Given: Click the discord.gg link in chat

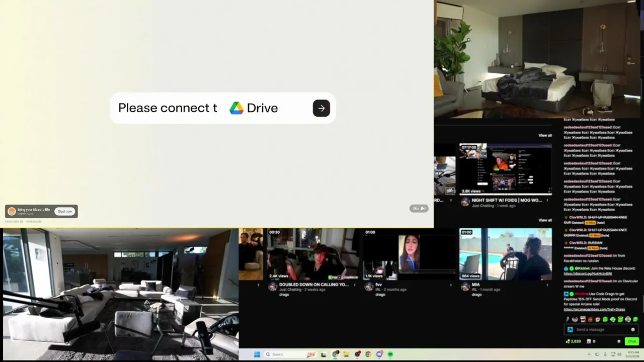Looking at the screenshot, I should 588,274.
